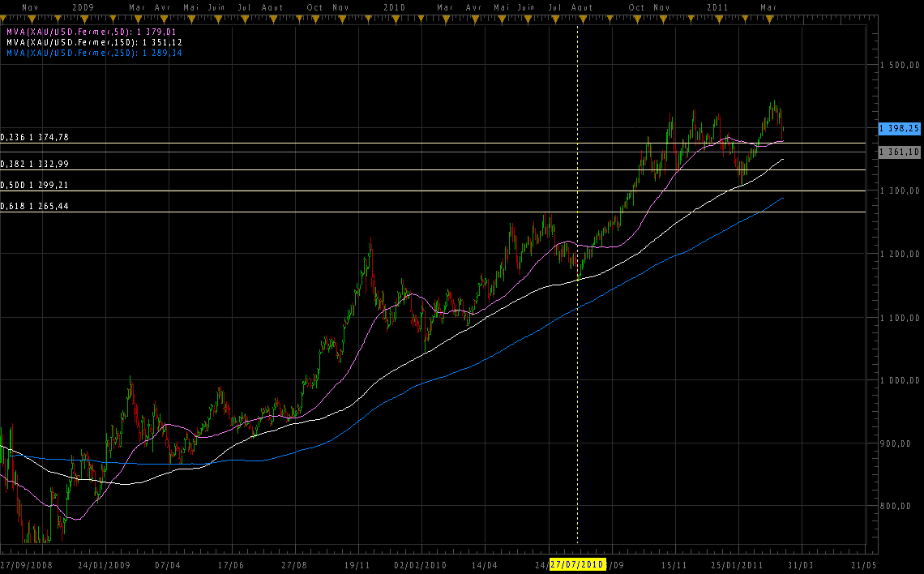The height and width of the screenshot is (574, 924).
Task: Click the yellow highlighted 27/07/2010 date
Action: (577, 564)
